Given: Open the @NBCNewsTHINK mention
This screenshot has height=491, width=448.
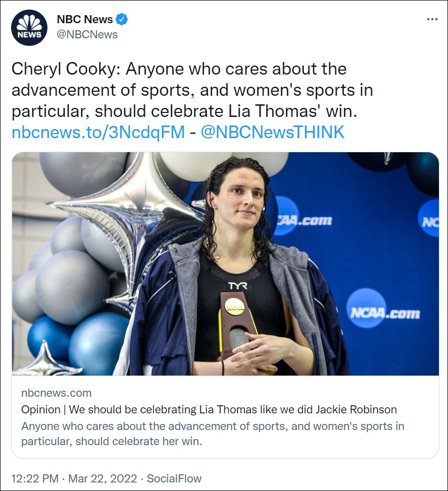Looking at the screenshot, I should [x=272, y=132].
